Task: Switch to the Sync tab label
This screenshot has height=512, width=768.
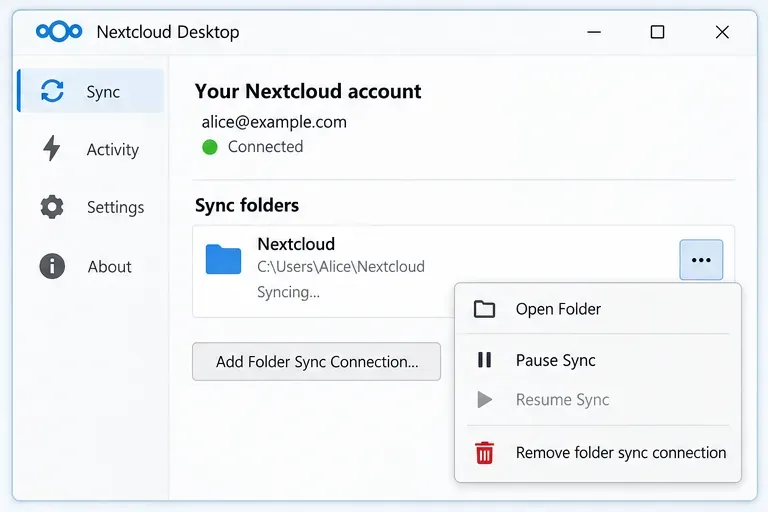Action: pyautogui.click(x=103, y=92)
